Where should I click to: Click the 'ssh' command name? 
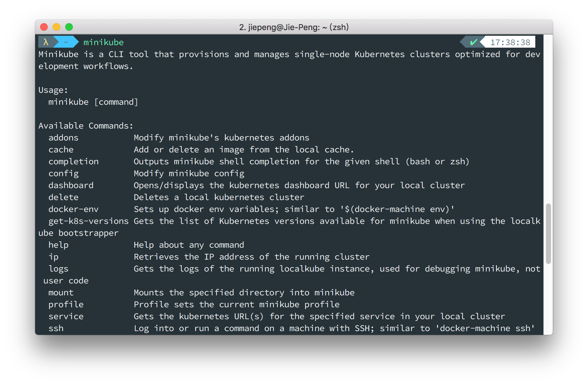click(56, 329)
